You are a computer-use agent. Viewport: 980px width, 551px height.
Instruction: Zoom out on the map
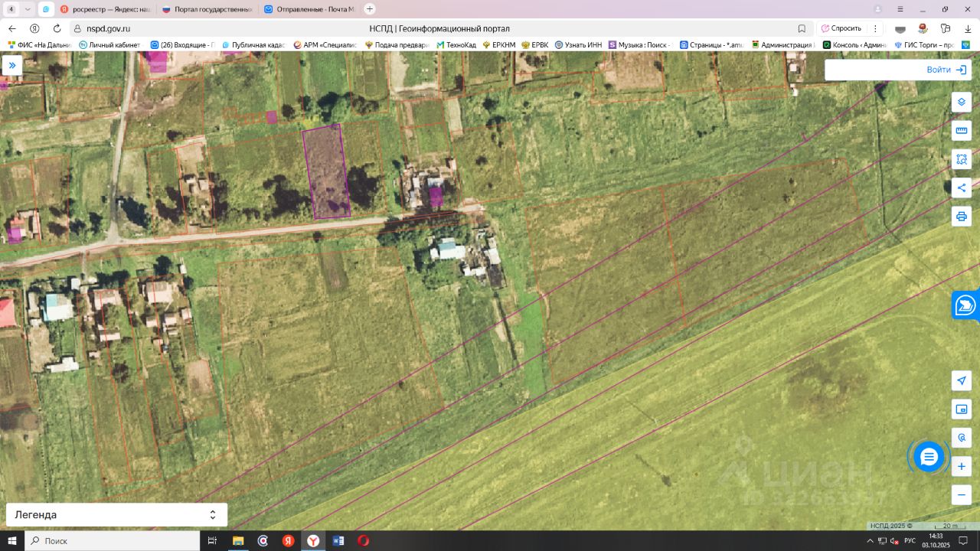(962, 494)
